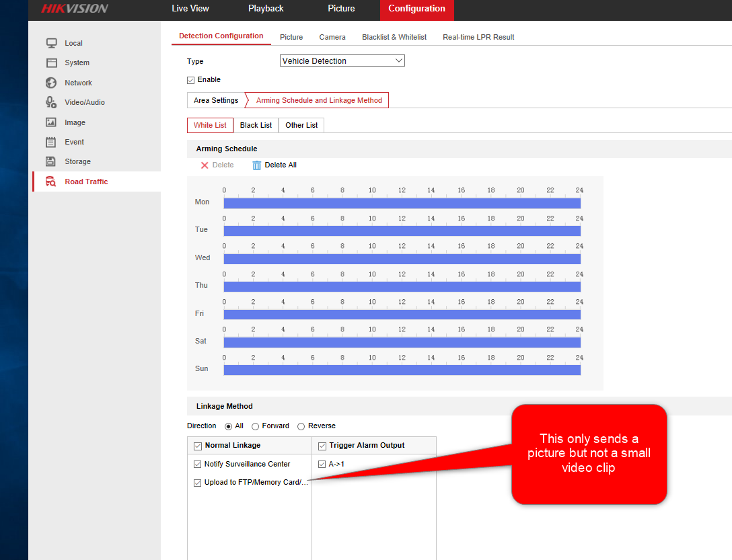This screenshot has height=560, width=732.
Task: Toggle the Upload to FTP/Memory Card checkbox
Action: [x=197, y=483]
